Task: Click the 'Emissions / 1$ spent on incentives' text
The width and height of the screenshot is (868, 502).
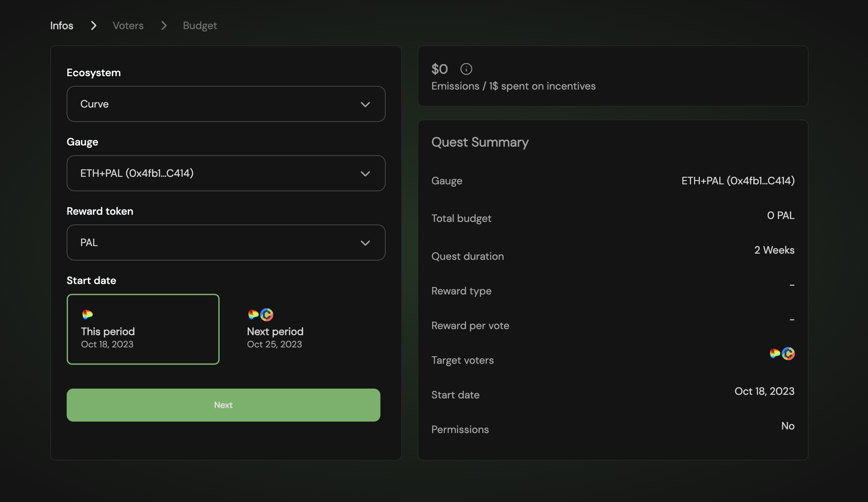Action: pyautogui.click(x=513, y=86)
